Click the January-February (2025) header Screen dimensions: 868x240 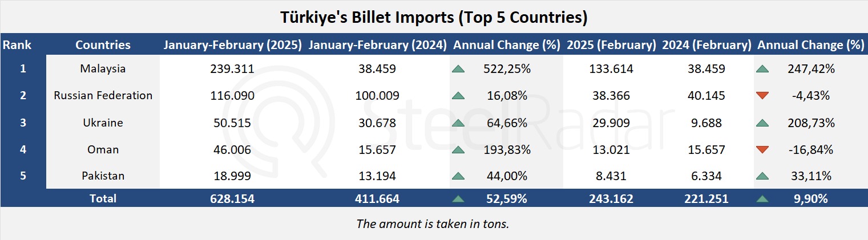tap(233, 45)
